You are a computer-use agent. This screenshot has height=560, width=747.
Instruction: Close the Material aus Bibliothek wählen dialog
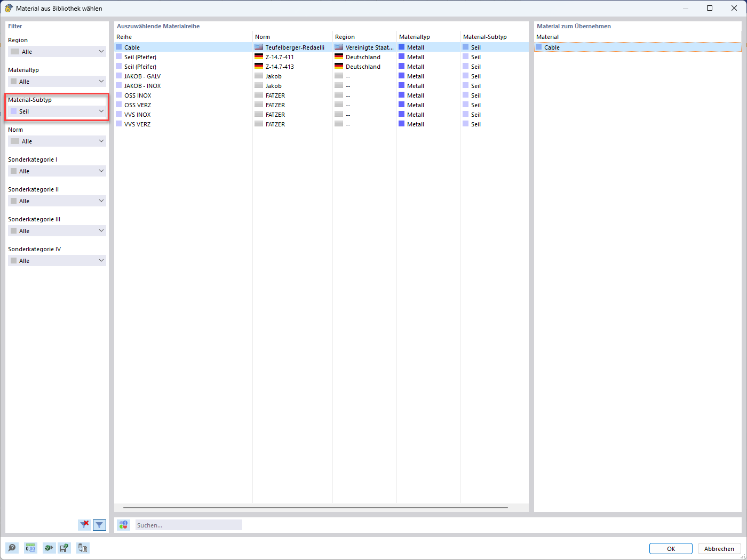click(x=734, y=8)
